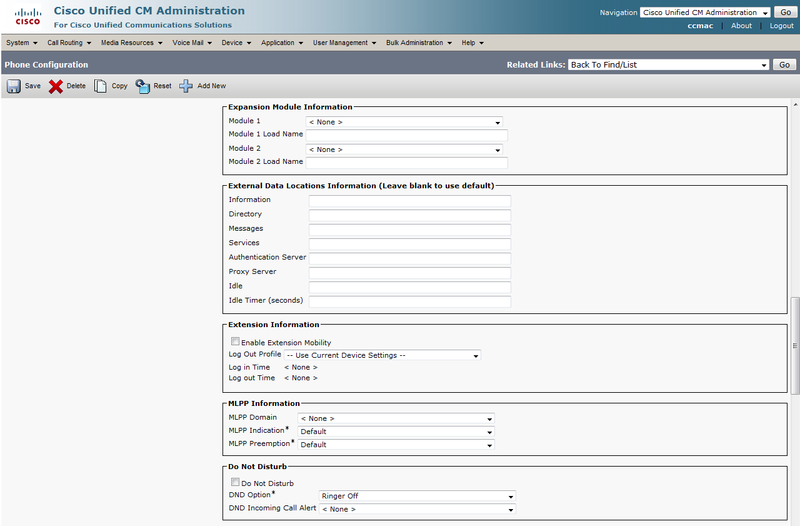Click the Module 1 Load Name field

pos(407,135)
